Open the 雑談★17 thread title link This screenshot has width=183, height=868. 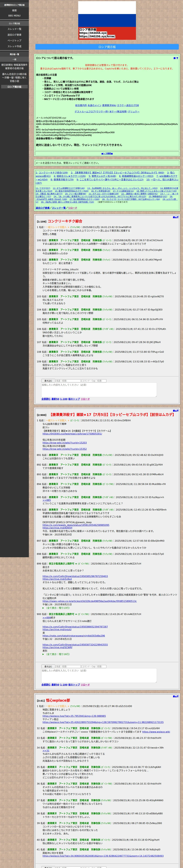pyautogui.click(x=112, y=415)
